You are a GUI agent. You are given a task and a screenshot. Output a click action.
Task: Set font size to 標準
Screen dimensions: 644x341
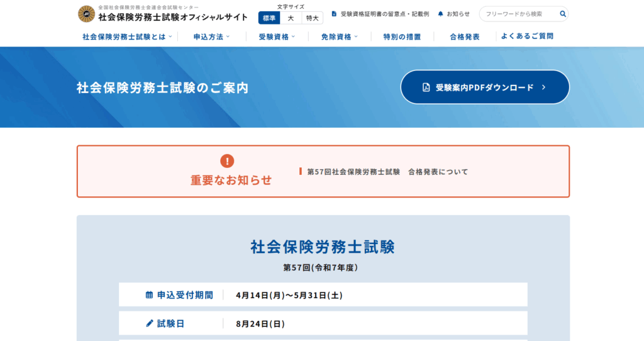coord(269,18)
